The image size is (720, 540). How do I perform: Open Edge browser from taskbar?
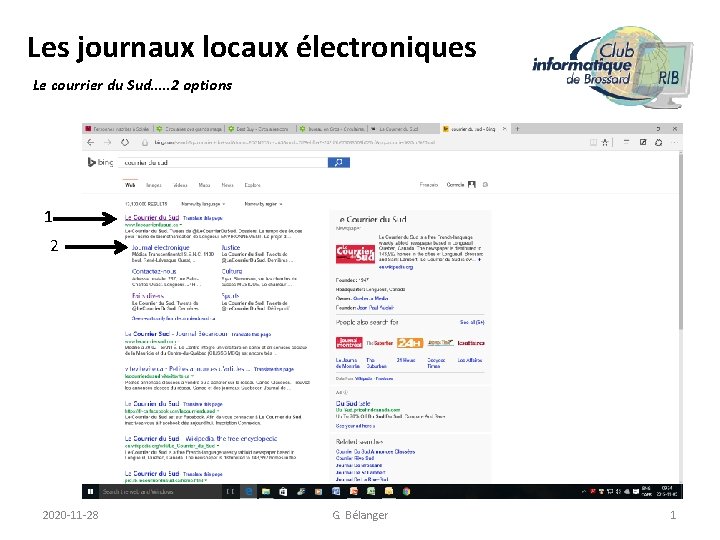coord(249,491)
